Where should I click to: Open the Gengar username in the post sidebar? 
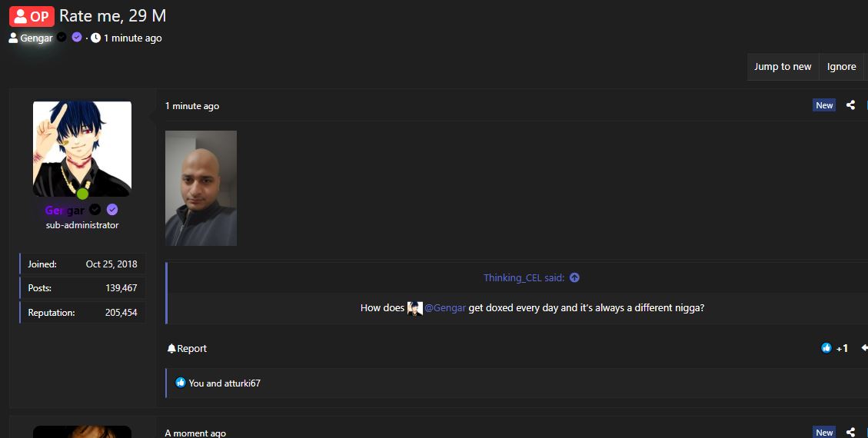coord(65,210)
